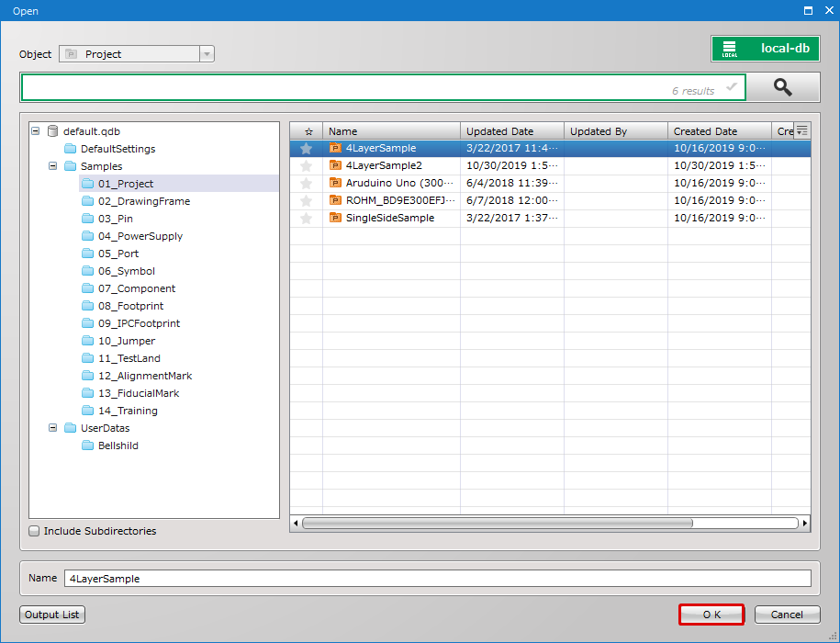Collapse the UserDatas tree branch
The image size is (840, 643).
pos(53,427)
